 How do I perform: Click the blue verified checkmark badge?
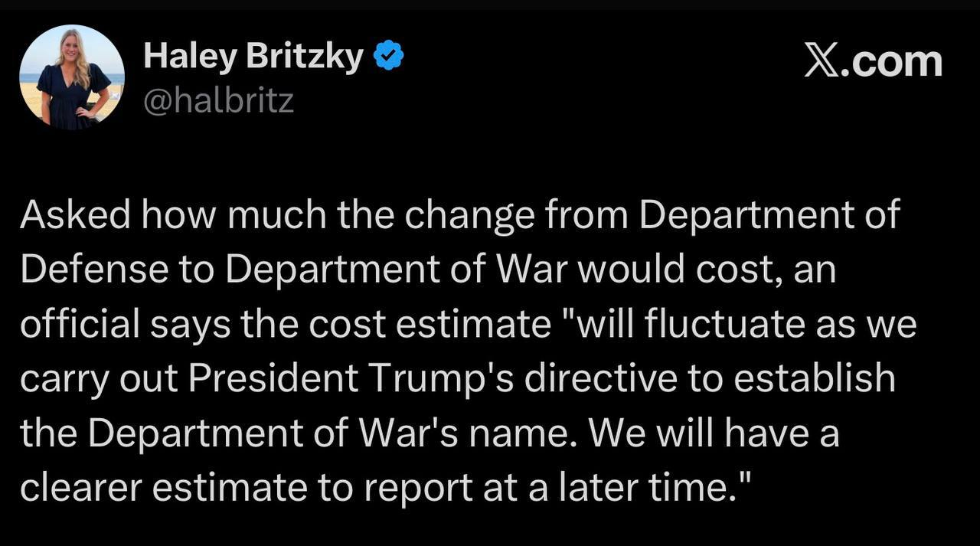(388, 56)
